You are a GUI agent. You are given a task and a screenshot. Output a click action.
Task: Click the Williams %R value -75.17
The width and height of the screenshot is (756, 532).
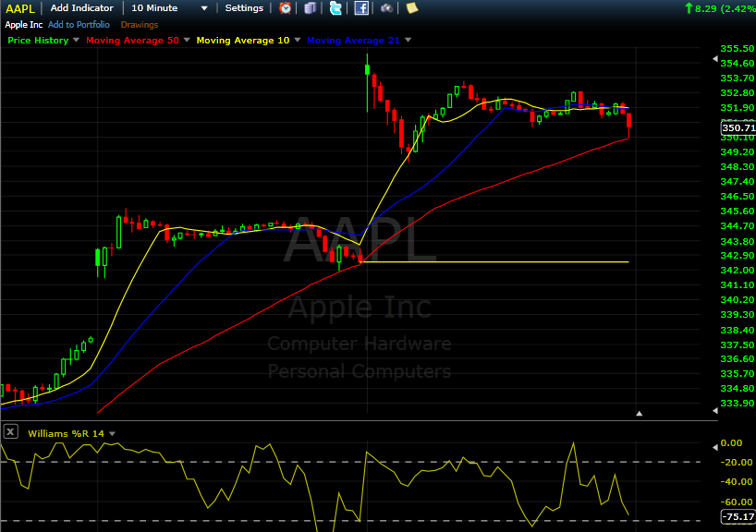tap(738, 516)
